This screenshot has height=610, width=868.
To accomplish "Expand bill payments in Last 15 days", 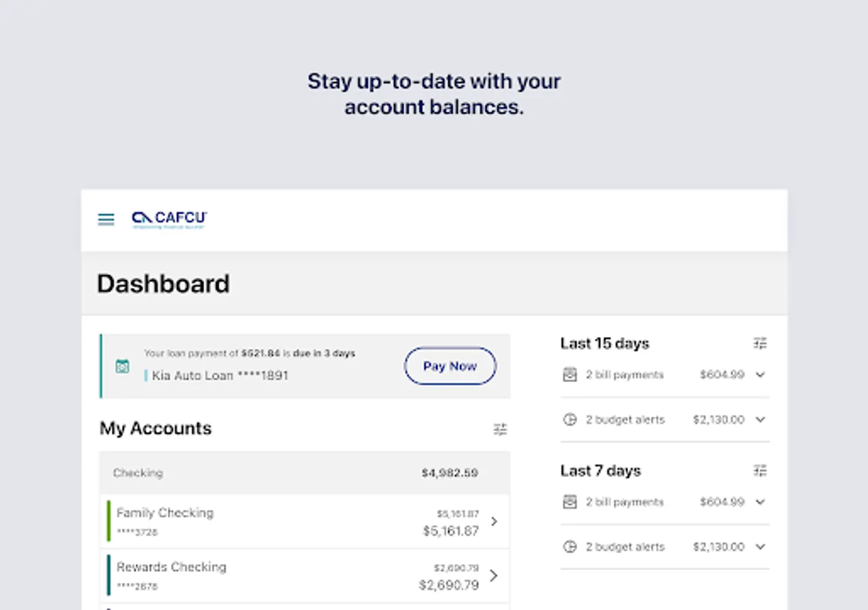I will tap(760, 375).
